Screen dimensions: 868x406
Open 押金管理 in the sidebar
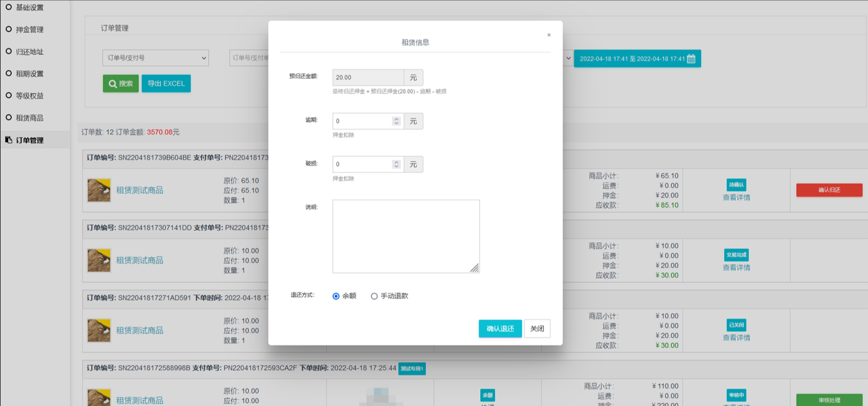[x=29, y=30]
